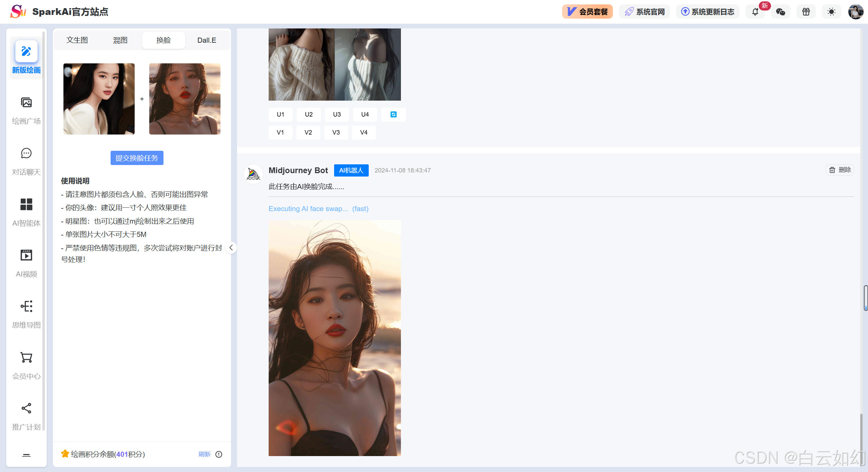Open the AI智能体 grid icon
868x472 pixels.
point(26,204)
